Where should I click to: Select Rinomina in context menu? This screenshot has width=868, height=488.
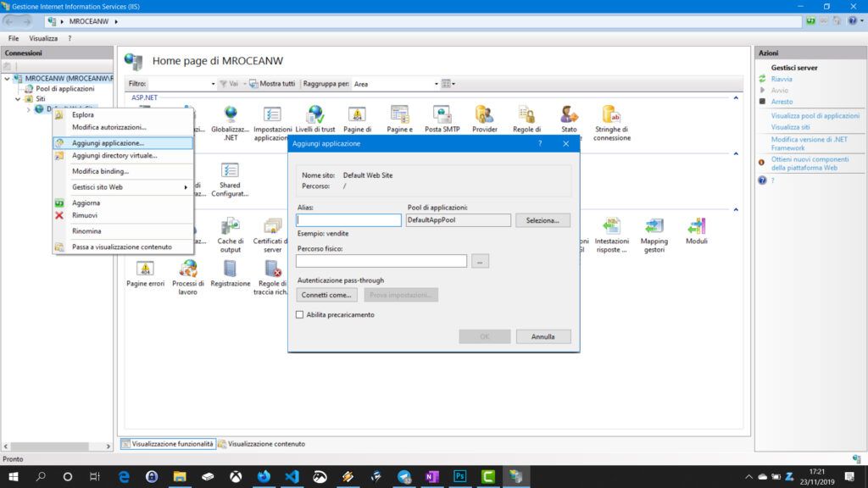[x=123, y=230]
